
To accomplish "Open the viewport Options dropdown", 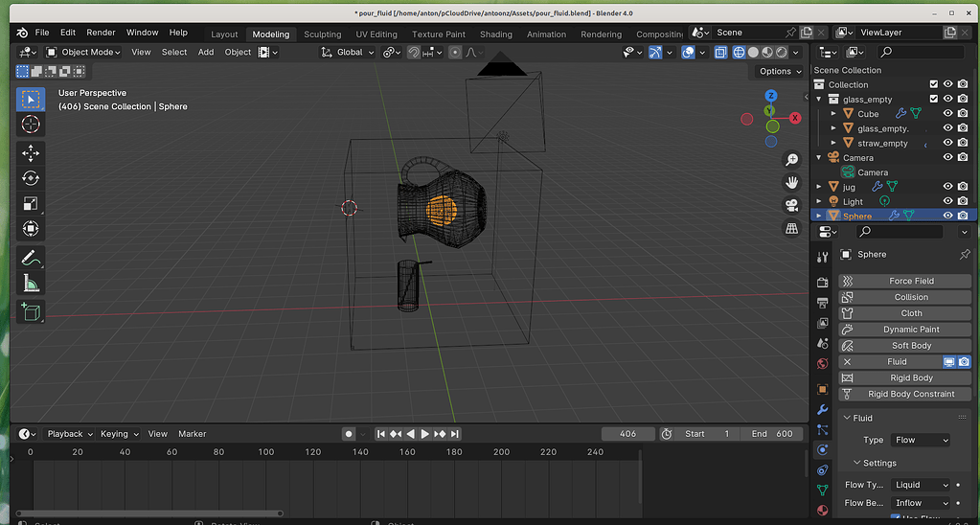I will 780,71.
